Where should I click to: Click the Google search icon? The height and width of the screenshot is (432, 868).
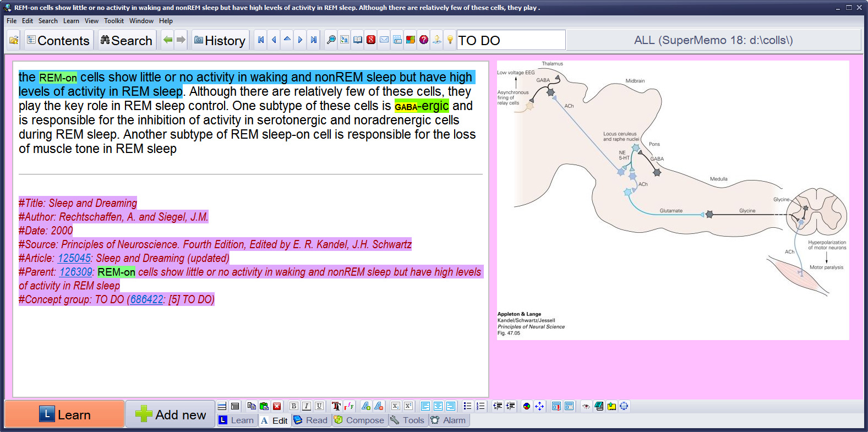click(371, 40)
